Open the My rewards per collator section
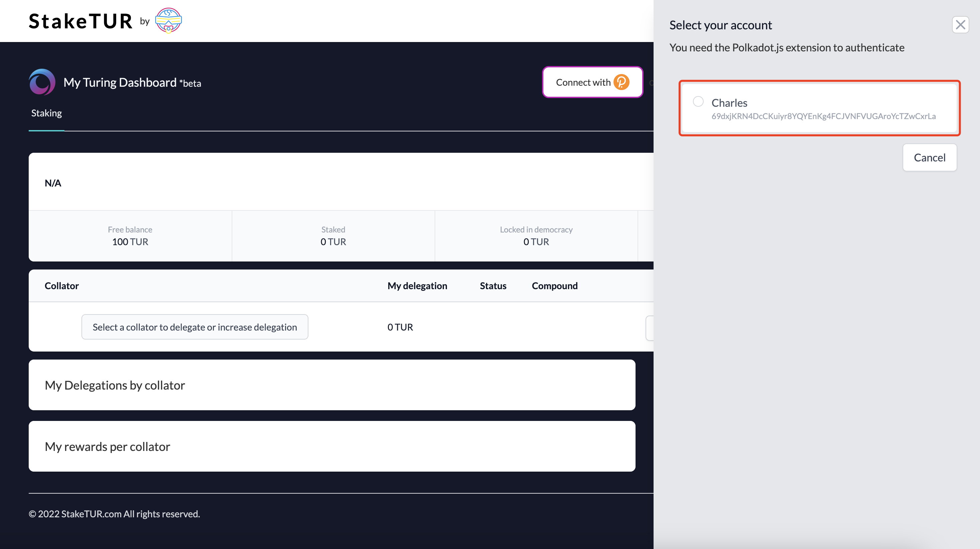Image resolution: width=980 pixels, height=549 pixels. point(332,446)
